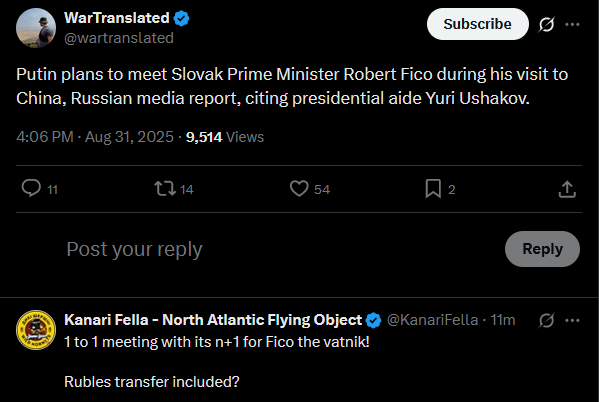Viewport: 599px width, 402px height.
Task: Open the WarTranslated profile picture
Action: point(36,28)
